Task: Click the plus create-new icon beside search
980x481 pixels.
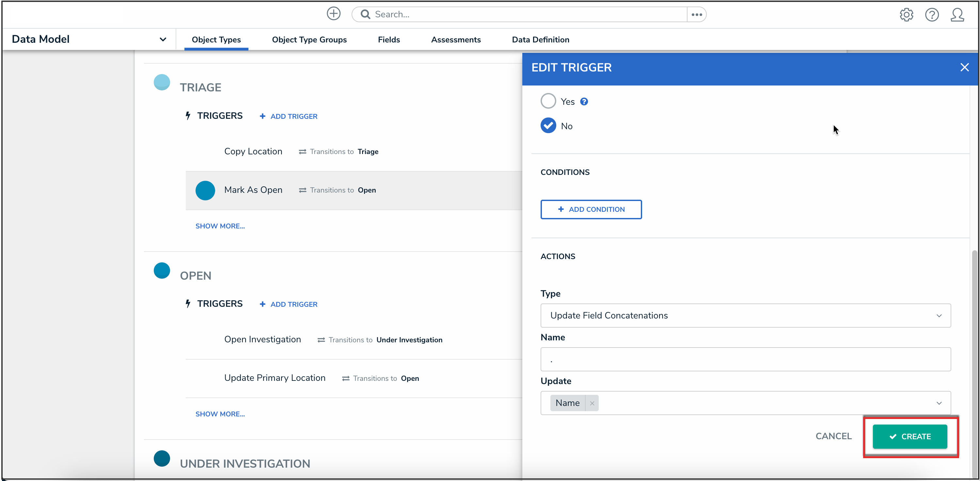Action: [333, 14]
